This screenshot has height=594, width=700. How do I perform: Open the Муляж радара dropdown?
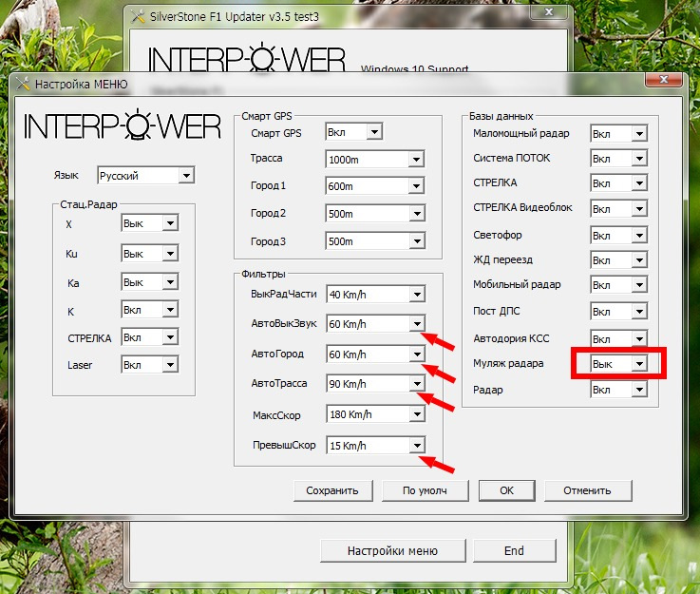pos(618,364)
